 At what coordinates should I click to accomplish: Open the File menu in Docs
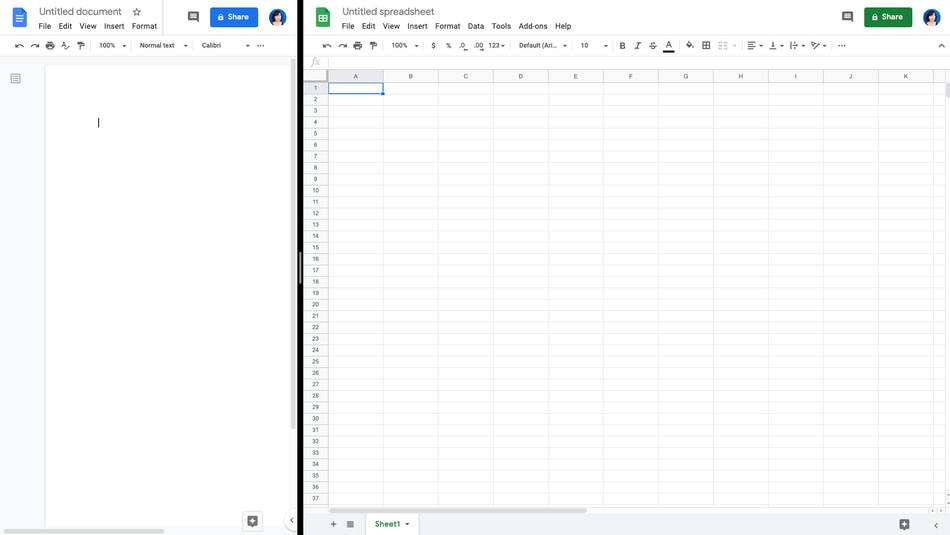45,26
